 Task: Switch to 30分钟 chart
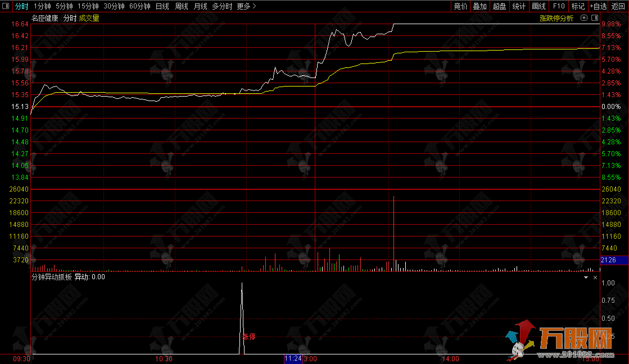pos(114,6)
